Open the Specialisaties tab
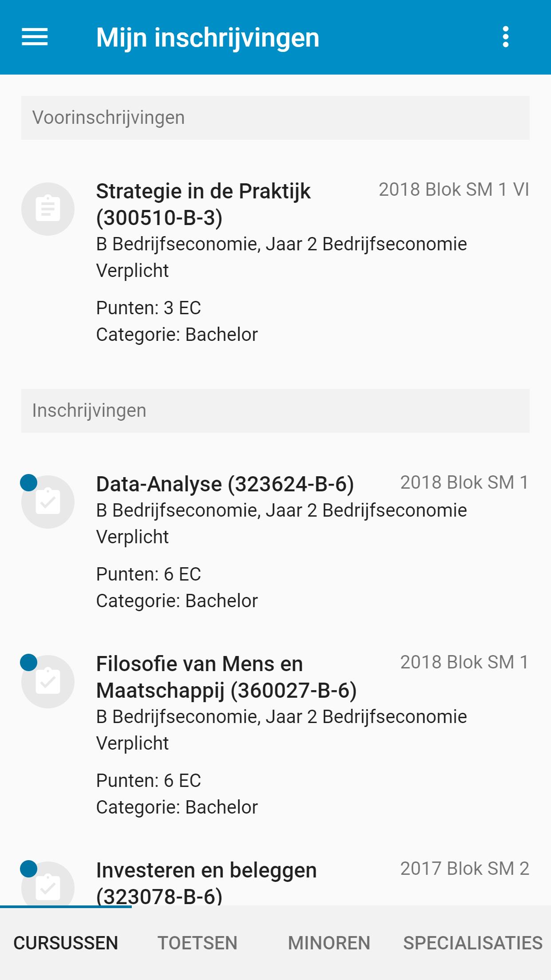This screenshot has height=980, width=551. 473,943
